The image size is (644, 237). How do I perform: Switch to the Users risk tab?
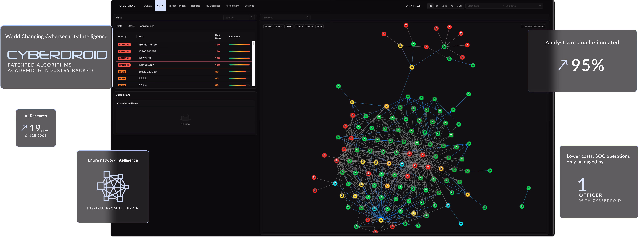[x=131, y=26]
